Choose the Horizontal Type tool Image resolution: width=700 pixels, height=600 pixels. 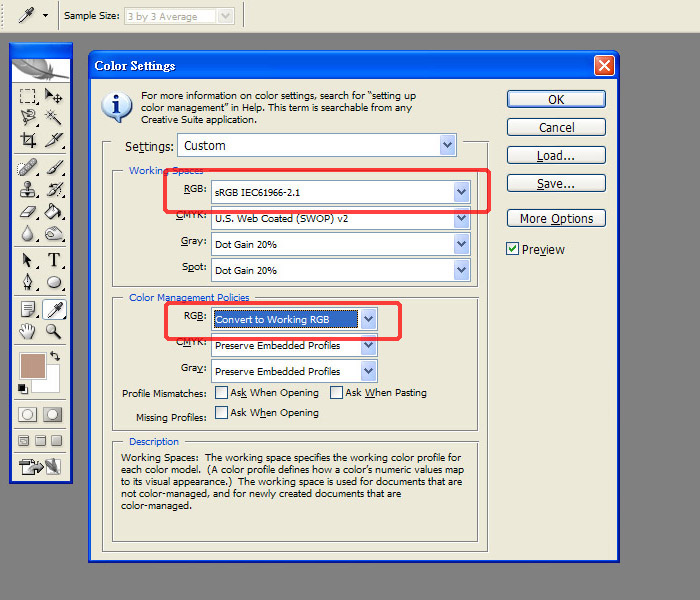click(54, 260)
